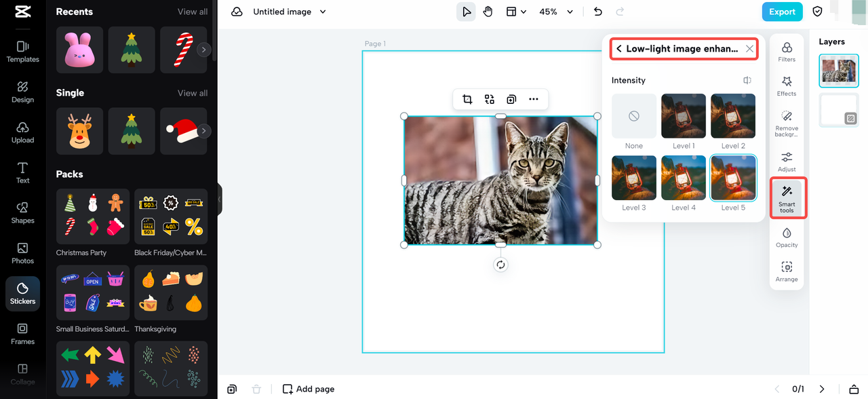The width and height of the screenshot is (868, 399).
Task: Open the Smart tools panel
Action: point(787,198)
